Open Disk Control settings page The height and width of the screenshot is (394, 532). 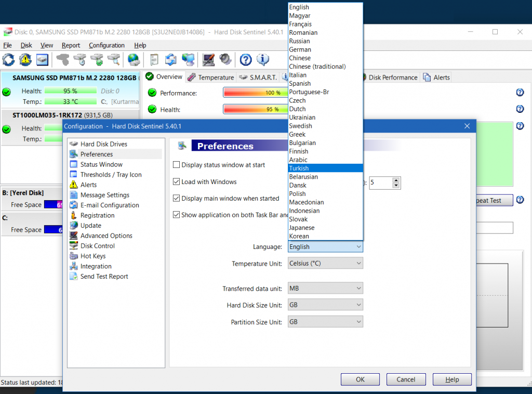[x=97, y=246]
